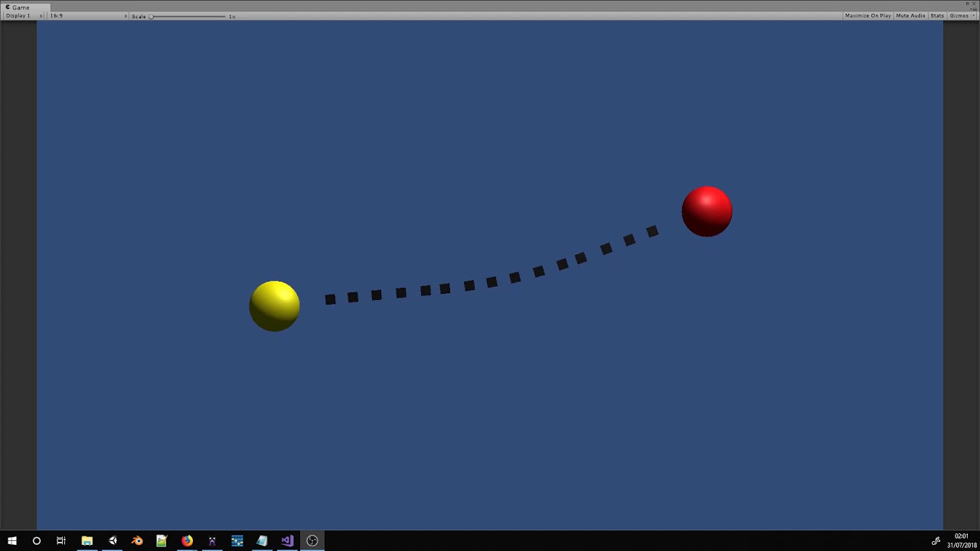This screenshot has width=980, height=551.
Task: Switch to OBS Studio in the taskbar
Action: (312, 541)
